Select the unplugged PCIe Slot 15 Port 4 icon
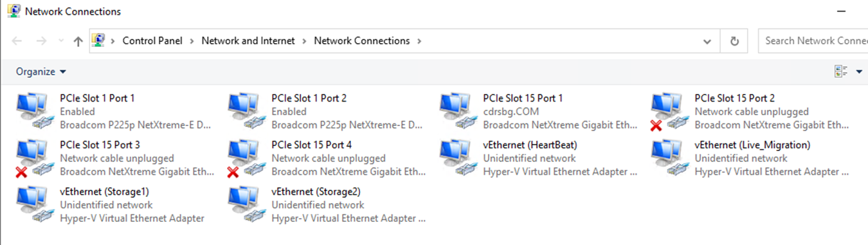868x245 pixels. [x=245, y=158]
